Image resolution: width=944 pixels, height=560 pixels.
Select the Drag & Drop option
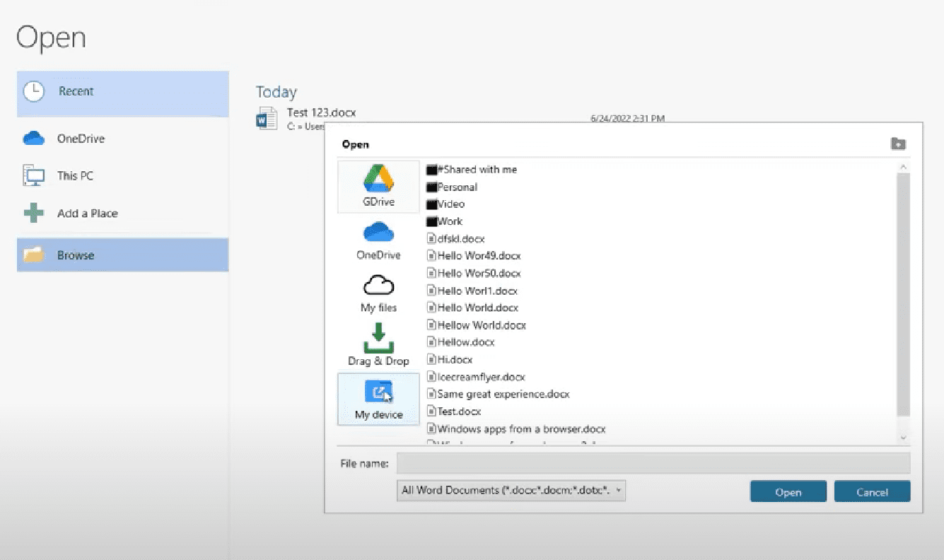tap(378, 346)
